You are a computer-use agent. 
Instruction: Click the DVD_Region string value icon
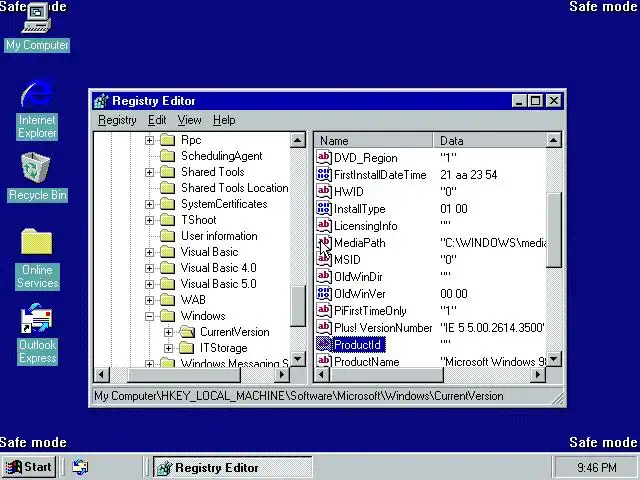324,158
